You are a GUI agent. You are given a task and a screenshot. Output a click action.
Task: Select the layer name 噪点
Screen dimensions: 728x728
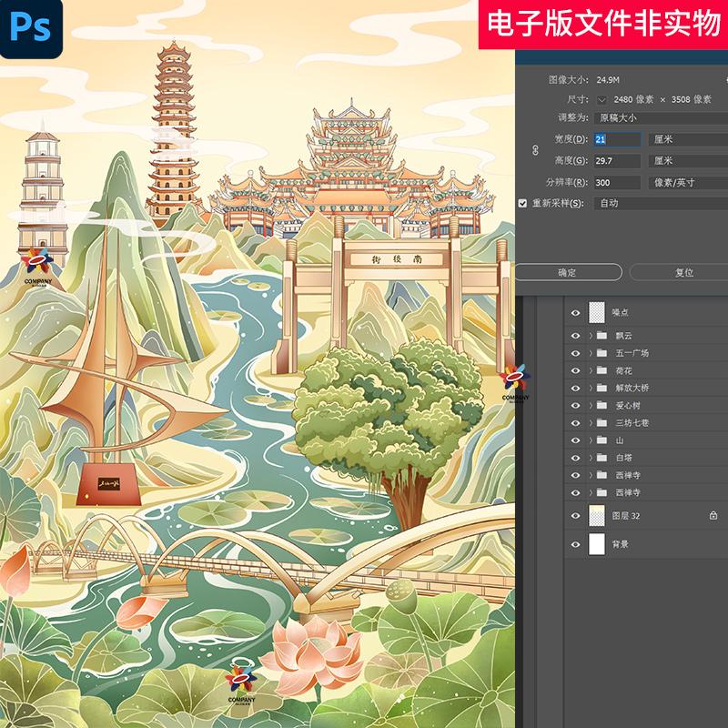click(621, 312)
